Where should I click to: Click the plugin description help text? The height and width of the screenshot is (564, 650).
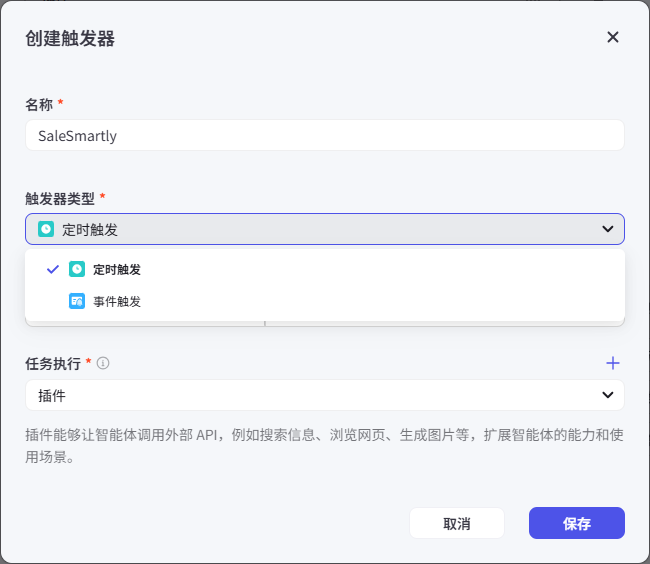[x=324, y=446]
